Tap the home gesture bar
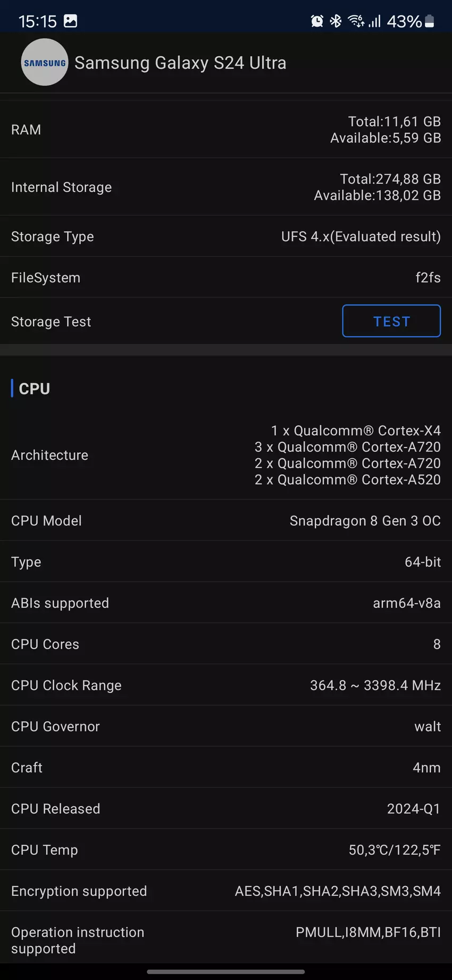This screenshot has height=980, width=452. [x=226, y=971]
